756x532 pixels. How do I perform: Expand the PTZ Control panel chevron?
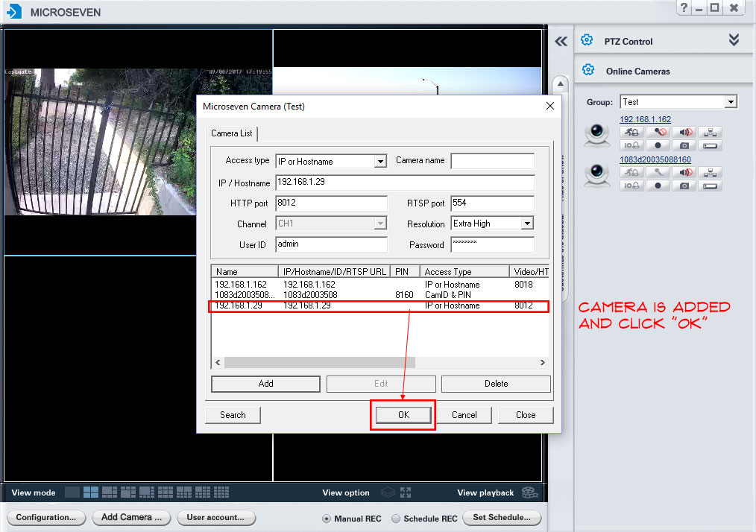(x=734, y=39)
